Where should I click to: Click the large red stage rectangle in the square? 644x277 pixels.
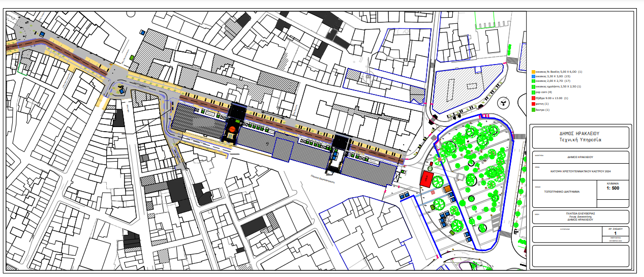pyautogui.click(x=427, y=178)
